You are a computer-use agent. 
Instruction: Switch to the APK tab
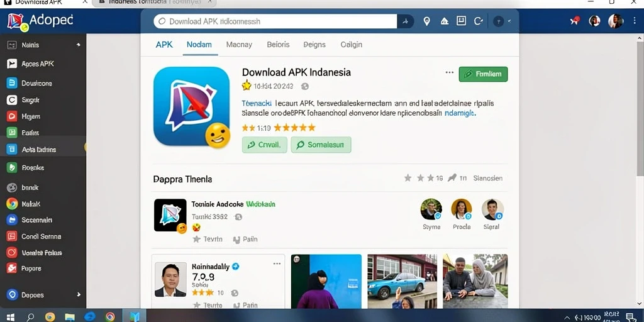pyautogui.click(x=164, y=45)
